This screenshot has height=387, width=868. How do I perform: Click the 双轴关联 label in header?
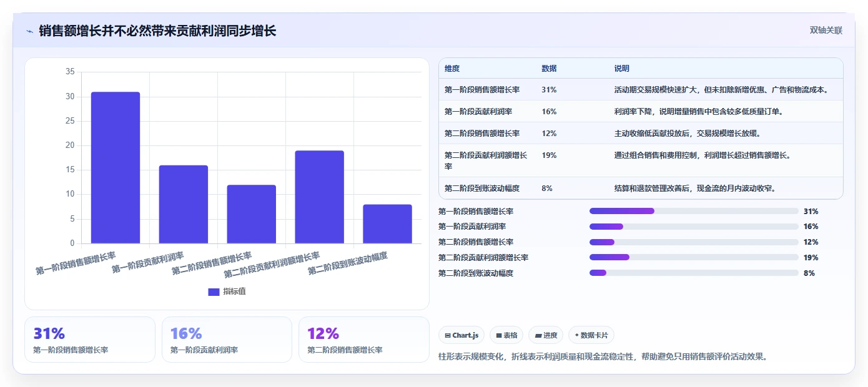click(826, 31)
